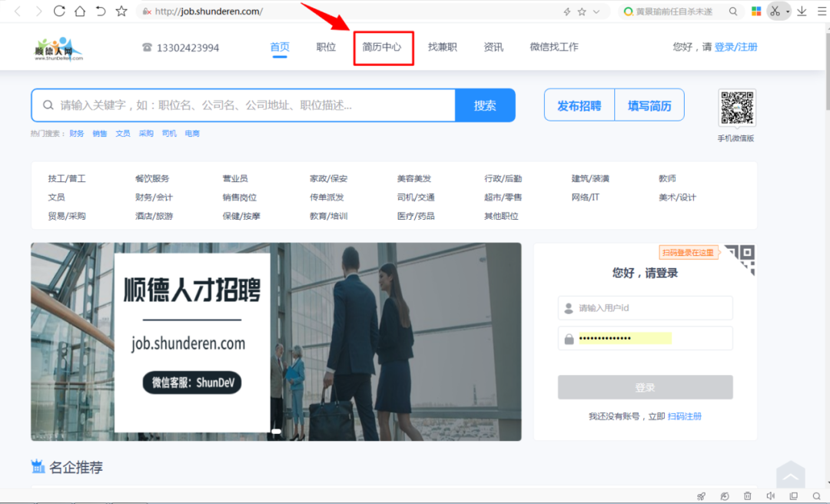Click hot search keyword 司机
Image resolution: width=830 pixels, height=504 pixels.
[169, 134]
